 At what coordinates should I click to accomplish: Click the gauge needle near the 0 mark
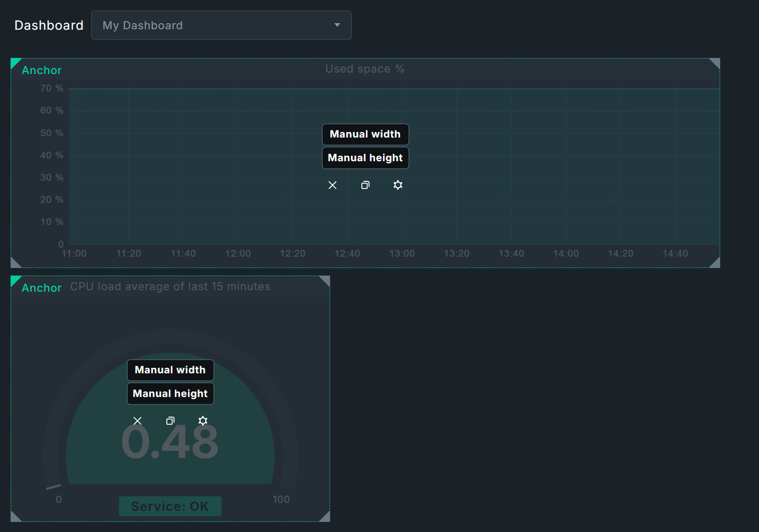[53, 487]
